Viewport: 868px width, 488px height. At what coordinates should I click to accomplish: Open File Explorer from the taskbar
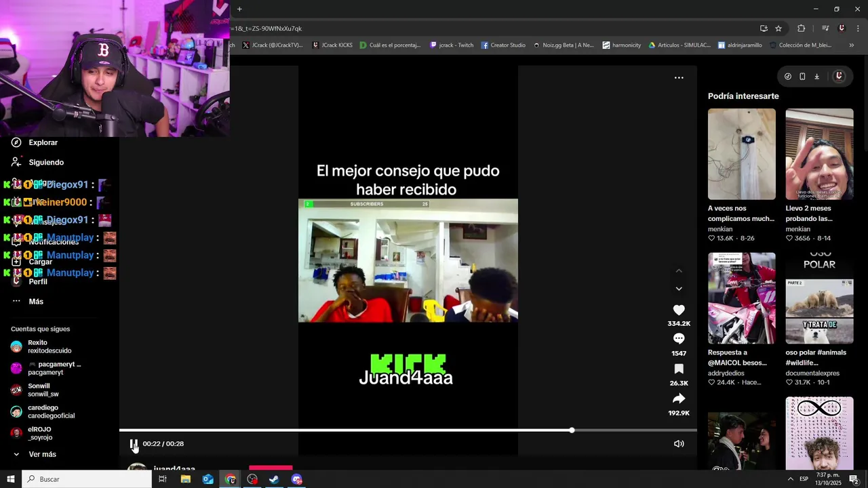[x=185, y=479]
